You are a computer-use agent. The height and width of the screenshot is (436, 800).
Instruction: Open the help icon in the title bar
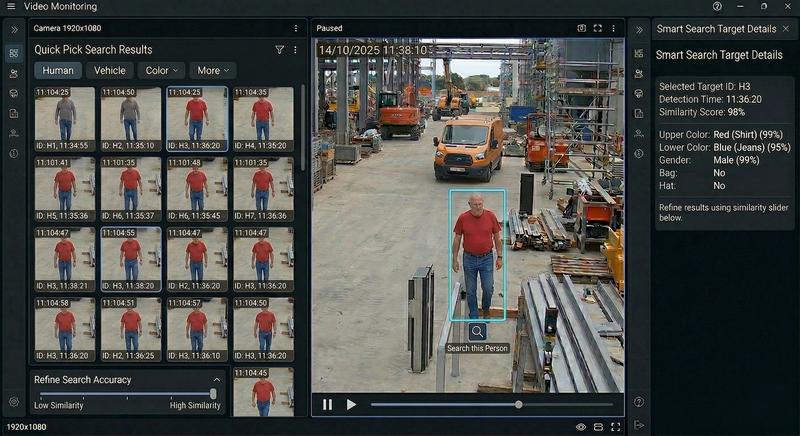point(717,7)
